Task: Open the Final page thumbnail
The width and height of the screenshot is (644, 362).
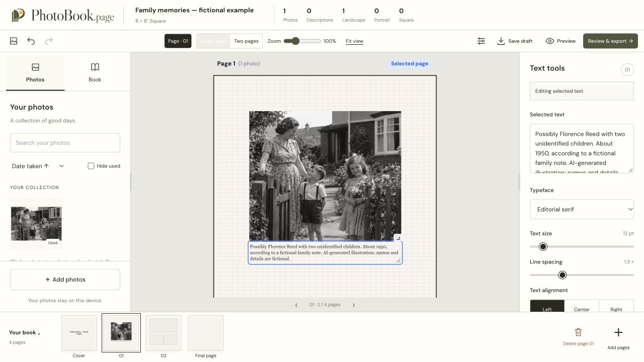Action: click(206, 333)
